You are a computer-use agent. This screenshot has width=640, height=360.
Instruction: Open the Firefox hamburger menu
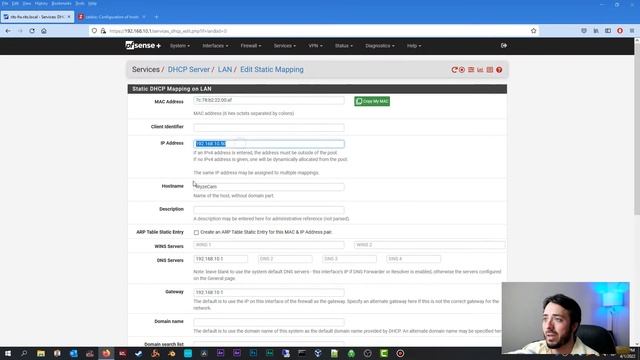[x=632, y=31]
